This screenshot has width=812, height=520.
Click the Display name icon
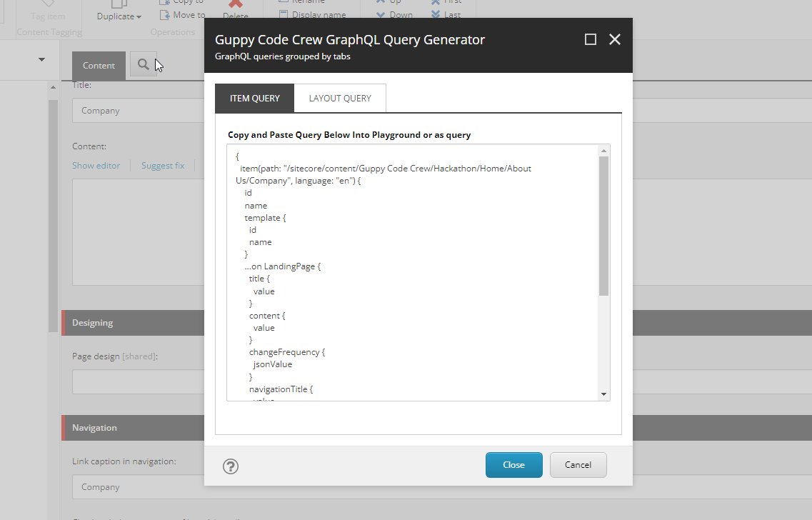pos(285,14)
